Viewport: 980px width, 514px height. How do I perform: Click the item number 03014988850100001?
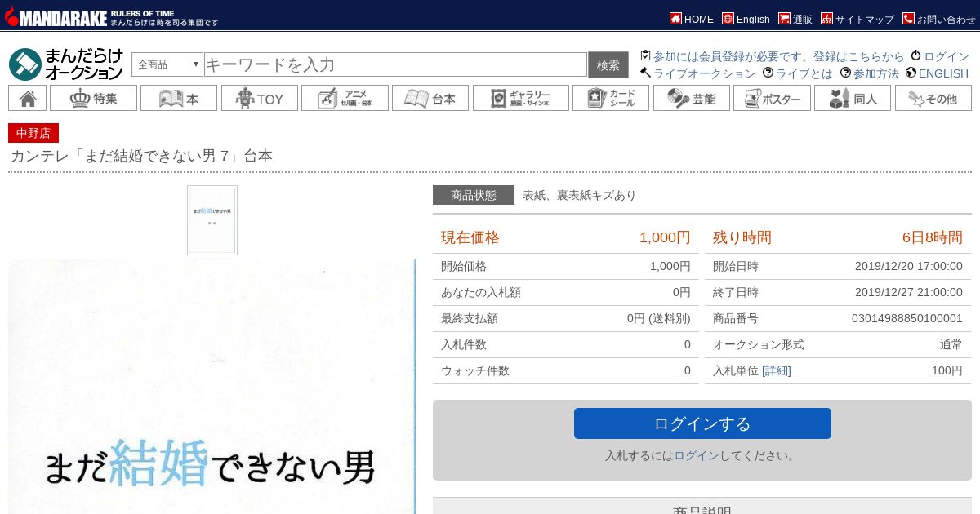tap(907, 318)
